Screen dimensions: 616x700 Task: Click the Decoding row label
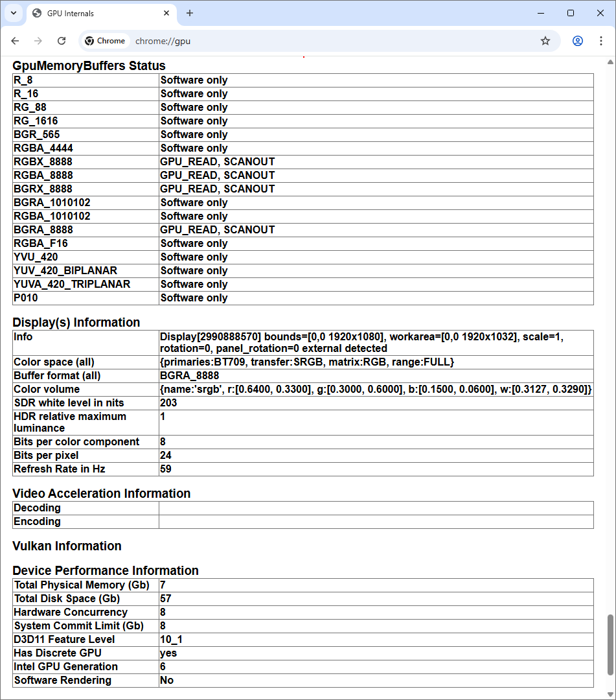coord(37,508)
